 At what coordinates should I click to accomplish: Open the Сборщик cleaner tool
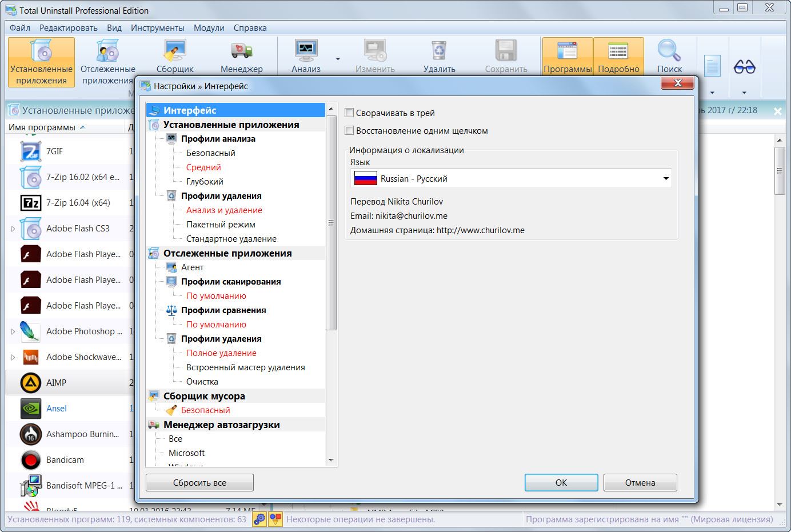coord(175,57)
